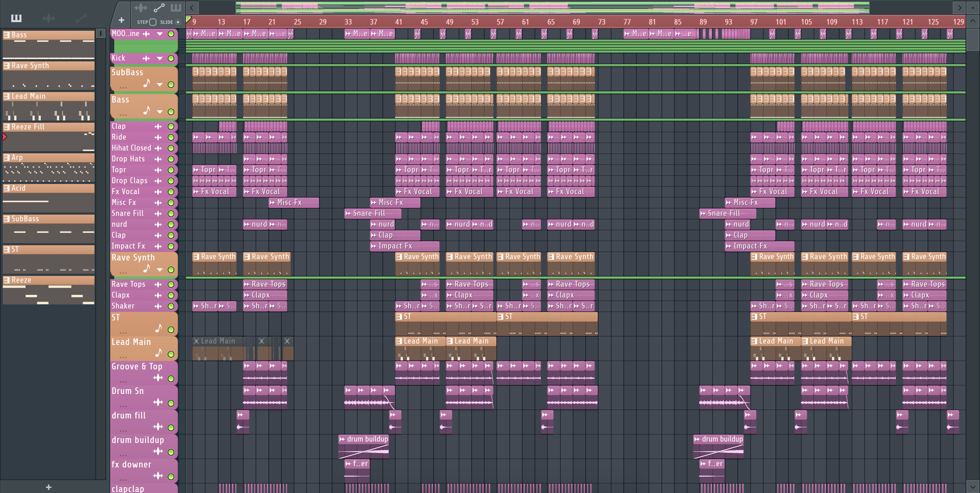Screen dimensions: 980x493
Task: Mute the Rave Tops track
Action: click(171, 284)
